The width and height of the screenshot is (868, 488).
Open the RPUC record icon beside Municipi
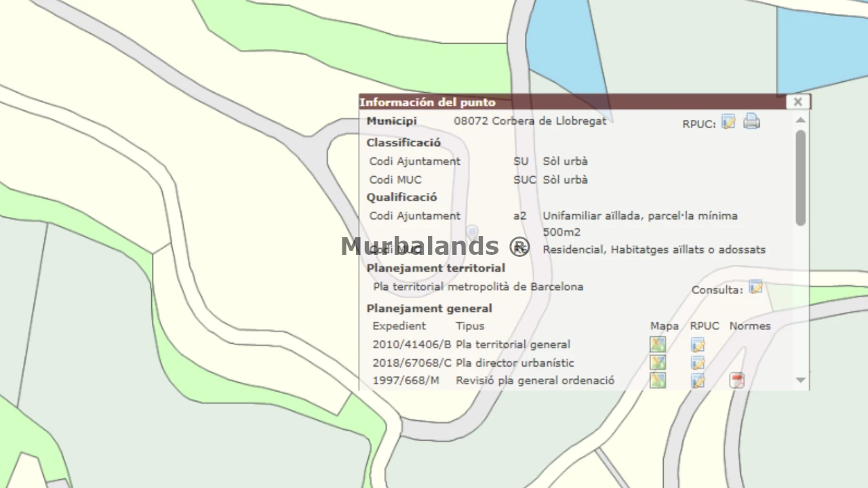(x=728, y=122)
